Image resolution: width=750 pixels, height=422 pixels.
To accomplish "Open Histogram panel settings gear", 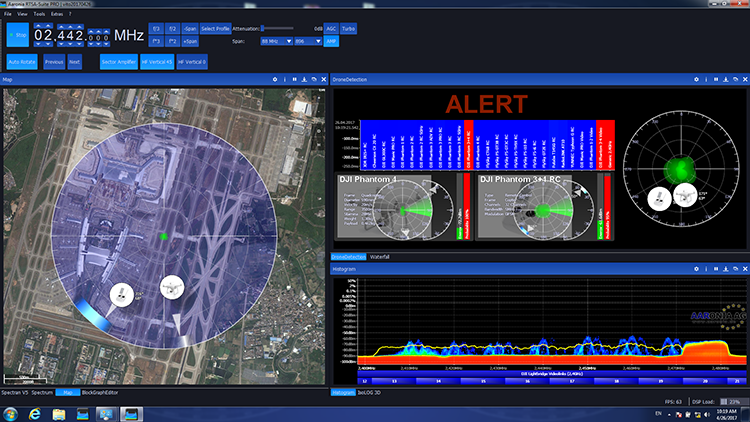I will point(696,269).
